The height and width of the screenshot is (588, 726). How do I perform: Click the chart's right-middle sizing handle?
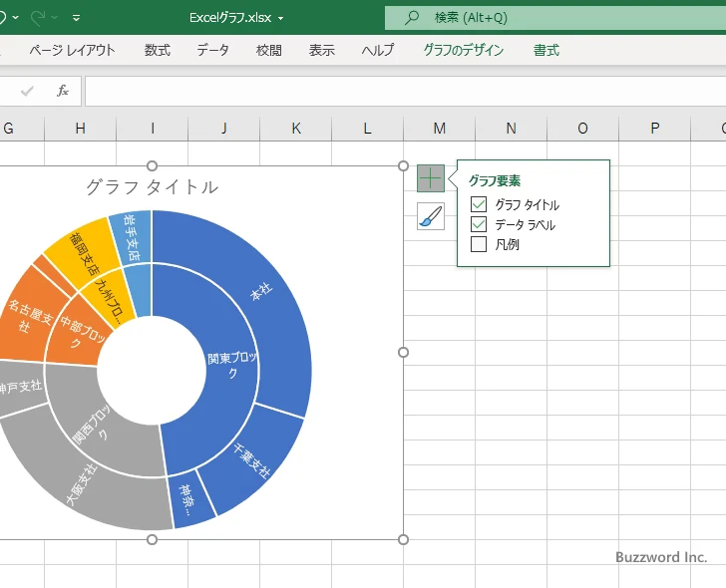point(403,353)
